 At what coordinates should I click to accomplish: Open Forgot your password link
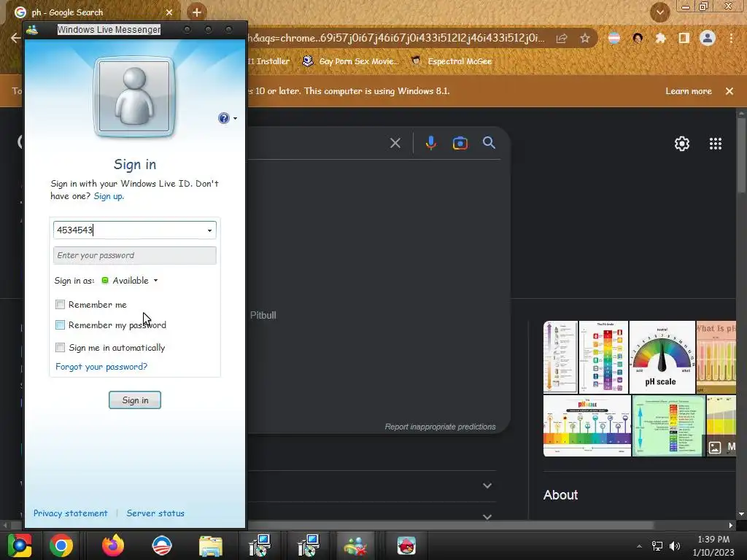[x=101, y=367]
